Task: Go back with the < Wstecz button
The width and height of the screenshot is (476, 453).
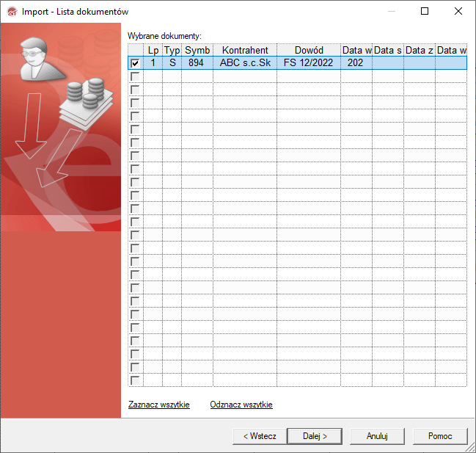Action: click(x=260, y=436)
